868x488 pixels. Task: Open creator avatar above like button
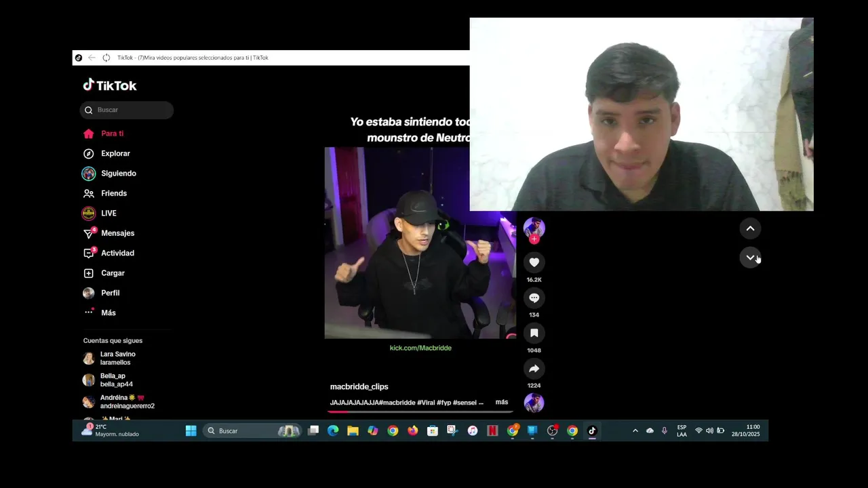point(534,227)
